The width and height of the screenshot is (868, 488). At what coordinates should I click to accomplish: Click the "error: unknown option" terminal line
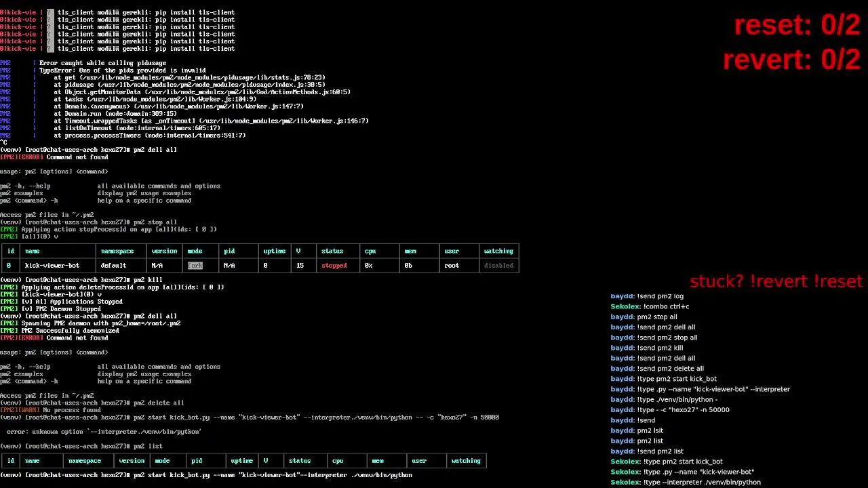104,432
